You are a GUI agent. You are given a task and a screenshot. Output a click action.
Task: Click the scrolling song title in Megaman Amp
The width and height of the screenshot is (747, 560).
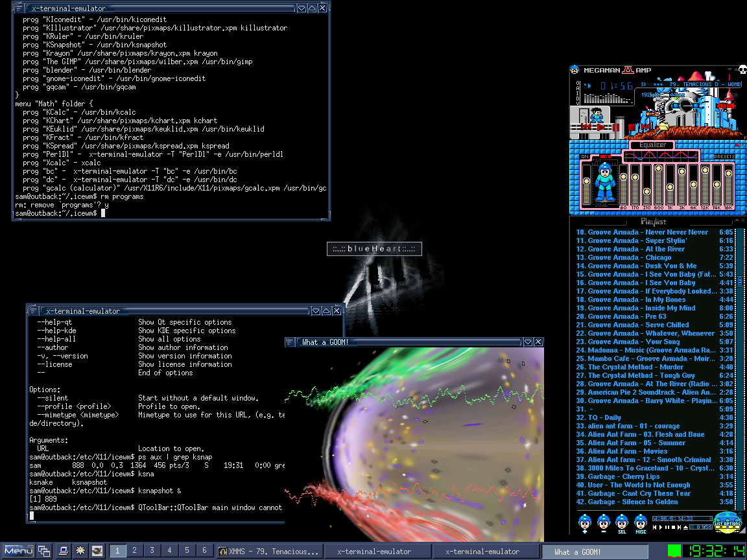coord(691,84)
